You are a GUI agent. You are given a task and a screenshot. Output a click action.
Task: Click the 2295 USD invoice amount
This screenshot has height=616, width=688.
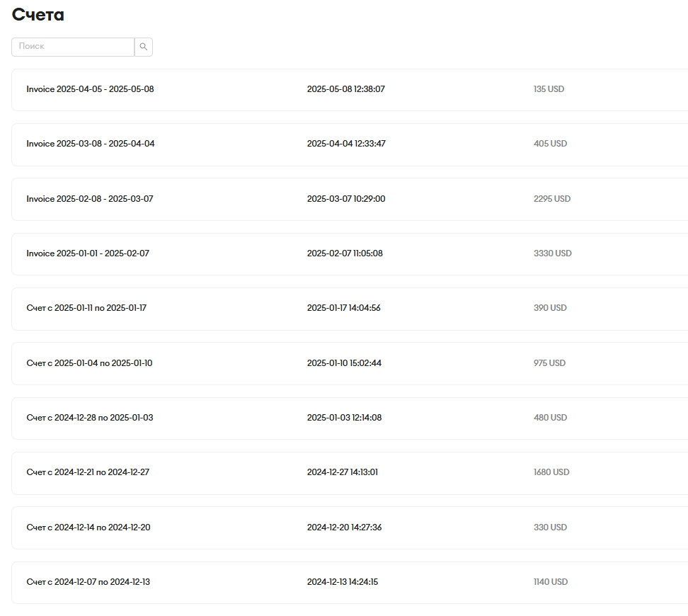tap(552, 199)
